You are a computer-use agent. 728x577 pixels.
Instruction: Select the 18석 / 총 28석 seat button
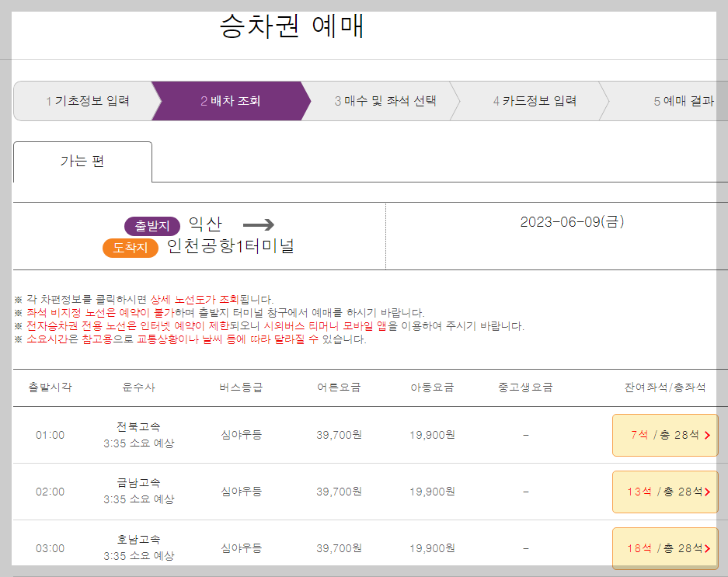pyautogui.click(x=665, y=548)
